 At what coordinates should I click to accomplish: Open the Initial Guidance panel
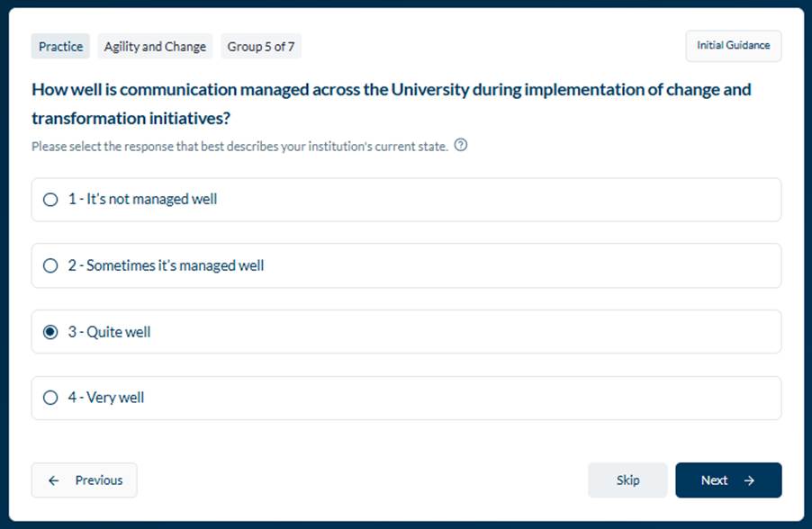point(733,46)
